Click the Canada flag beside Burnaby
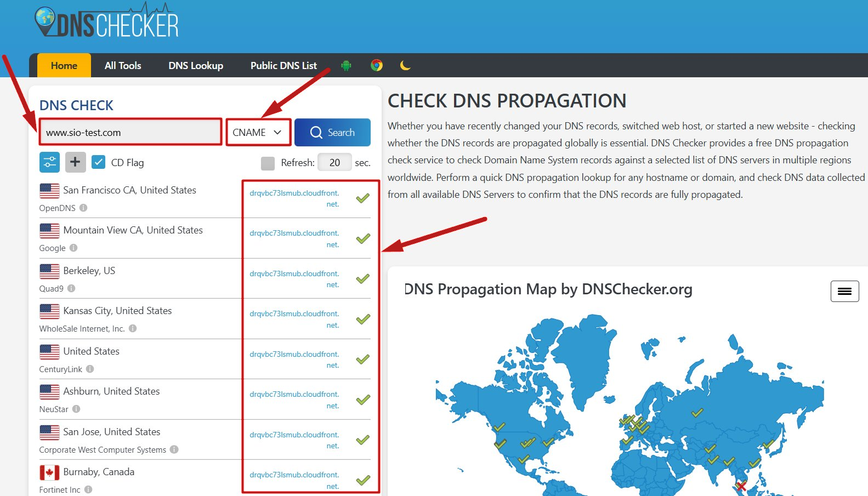Image resolution: width=868 pixels, height=496 pixels. tap(49, 472)
